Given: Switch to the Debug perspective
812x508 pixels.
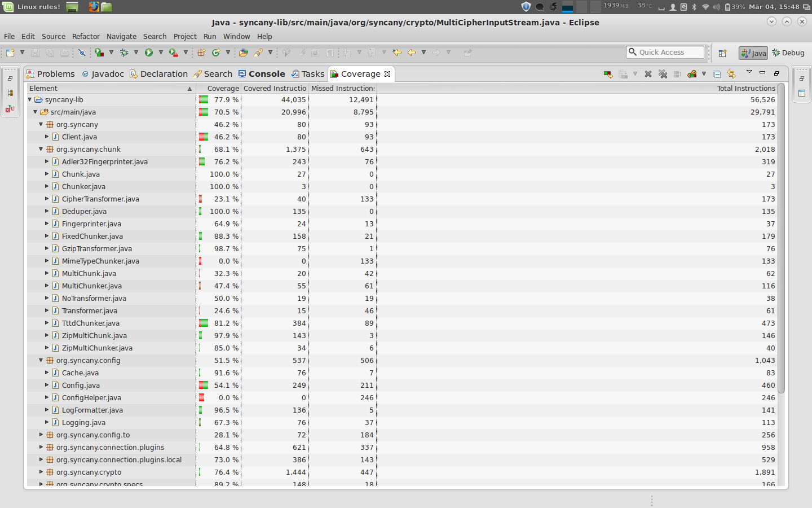Looking at the screenshot, I should (788, 53).
